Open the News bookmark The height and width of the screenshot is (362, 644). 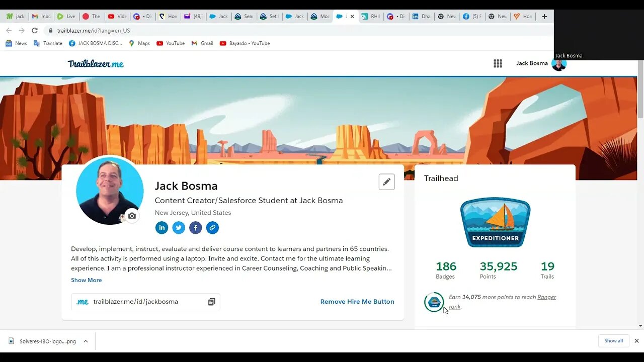click(16, 43)
